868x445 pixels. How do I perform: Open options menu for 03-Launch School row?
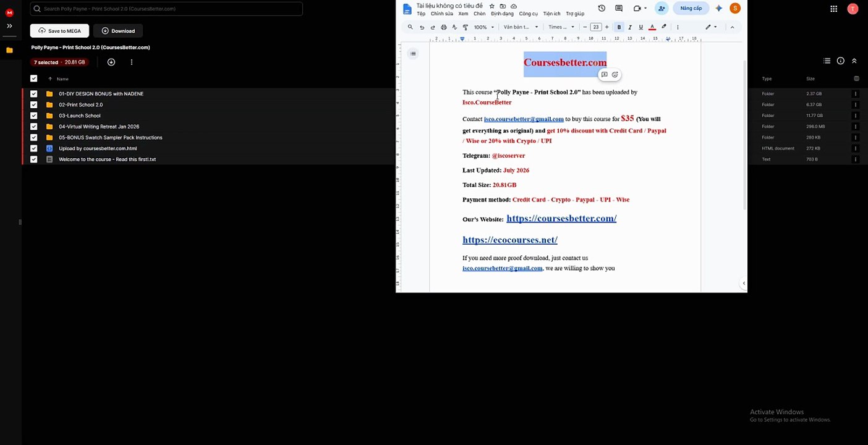click(x=856, y=116)
